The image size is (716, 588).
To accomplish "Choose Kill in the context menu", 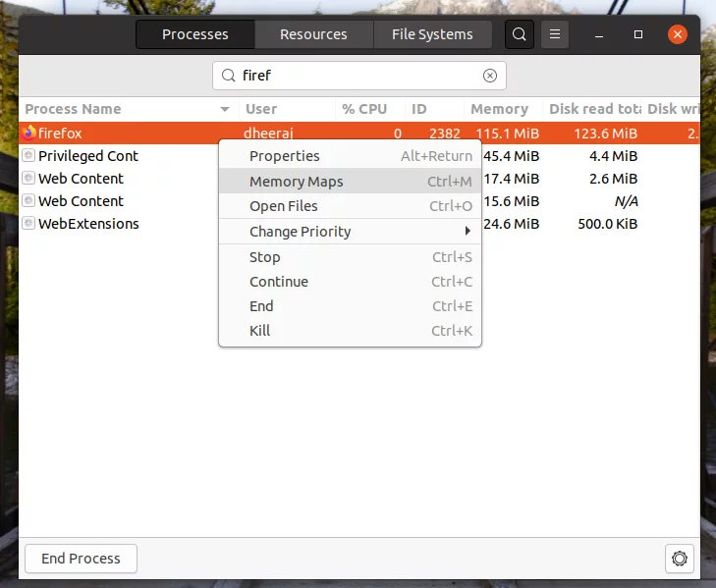I will [x=351, y=331].
